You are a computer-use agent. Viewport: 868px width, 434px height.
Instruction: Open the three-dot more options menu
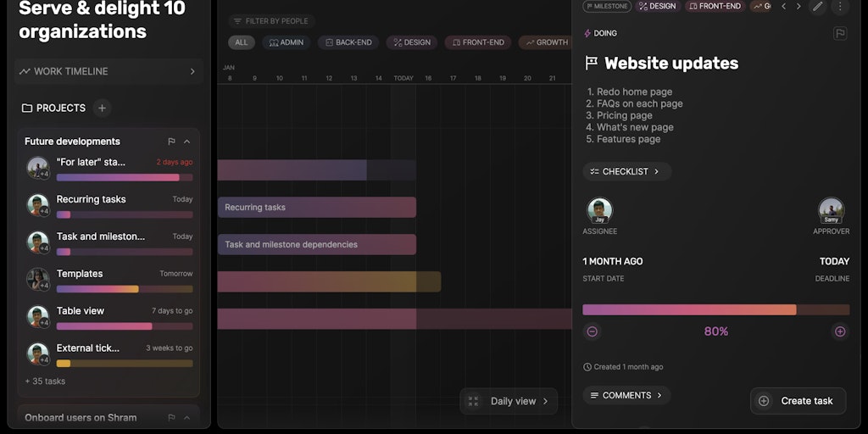[x=840, y=6]
